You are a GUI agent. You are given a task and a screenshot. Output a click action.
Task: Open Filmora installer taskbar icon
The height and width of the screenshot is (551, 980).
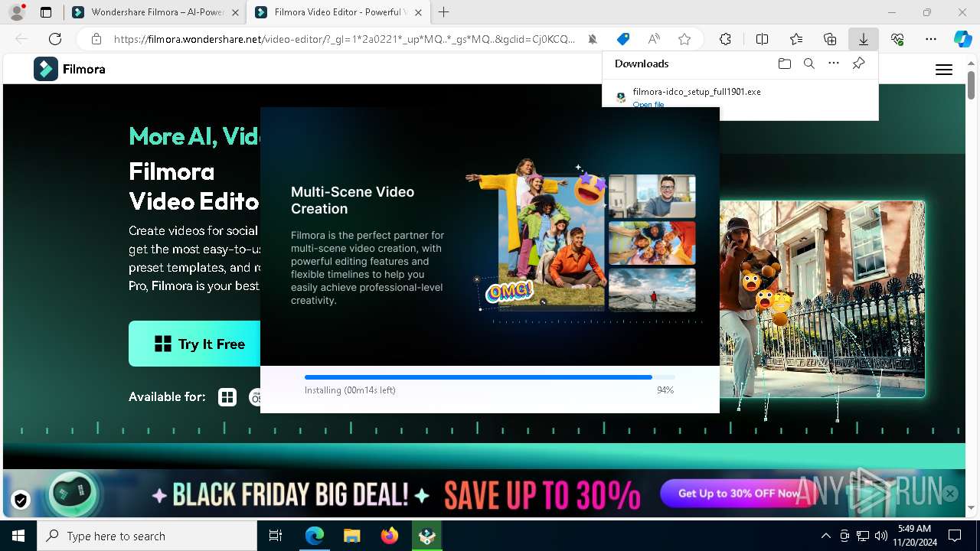tap(427, 536)
